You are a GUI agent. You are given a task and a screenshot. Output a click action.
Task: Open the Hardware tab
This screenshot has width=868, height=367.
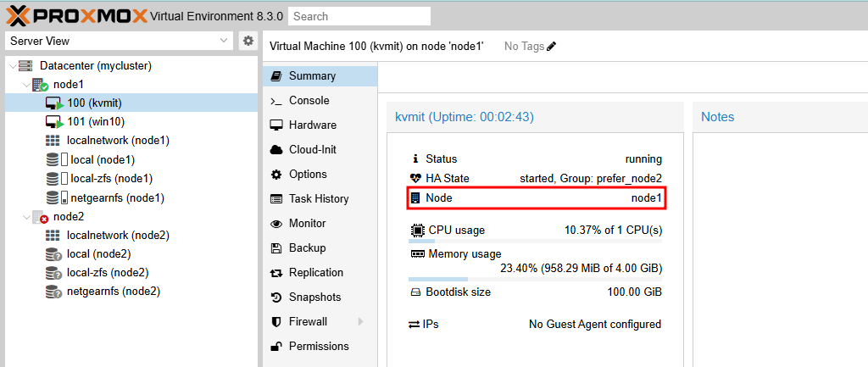point(320,125)
